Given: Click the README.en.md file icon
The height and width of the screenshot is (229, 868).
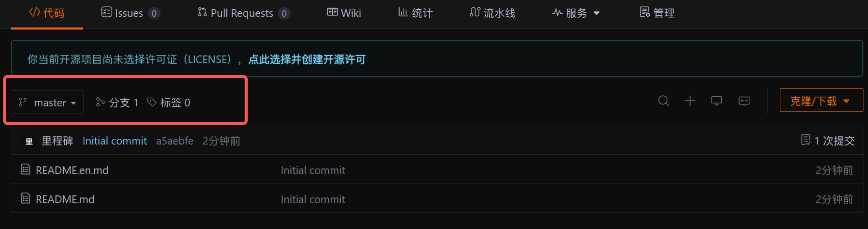Looking at the screenshot, I should coord(26,169).
